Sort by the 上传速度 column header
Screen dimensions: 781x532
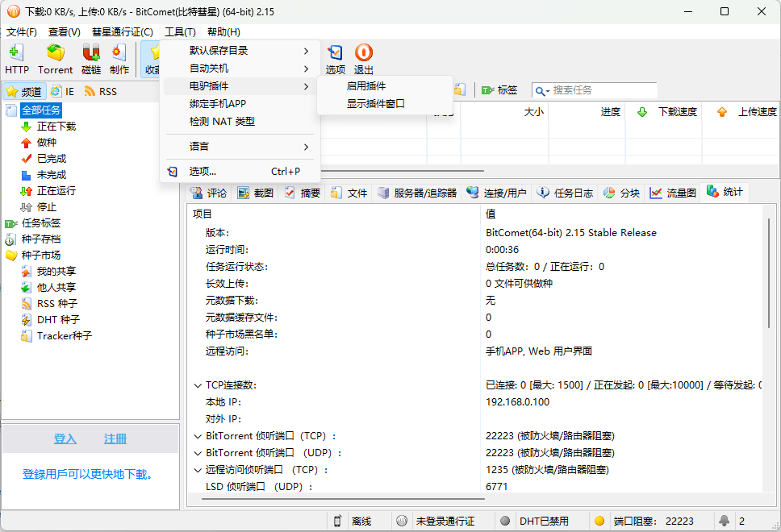741,111
